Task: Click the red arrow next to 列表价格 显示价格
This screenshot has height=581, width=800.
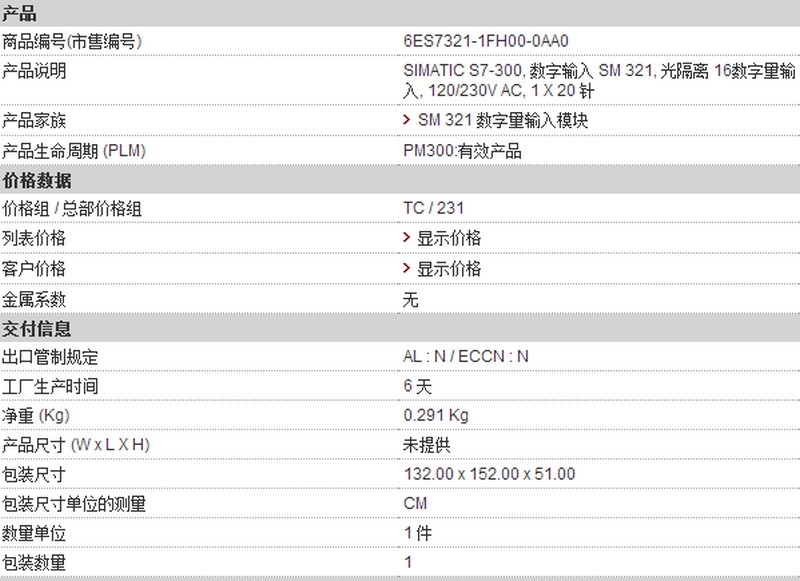Action: 407,237
